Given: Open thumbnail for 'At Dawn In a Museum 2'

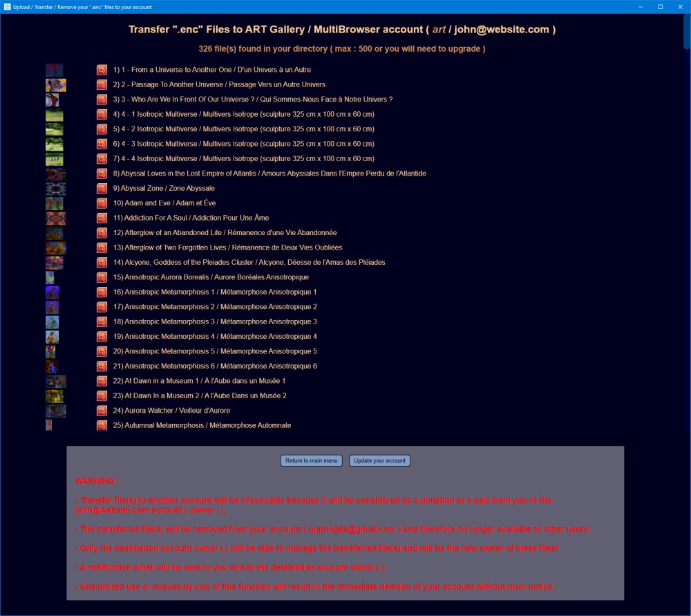Looking at the screenshot, I should (x=54, y=396).
